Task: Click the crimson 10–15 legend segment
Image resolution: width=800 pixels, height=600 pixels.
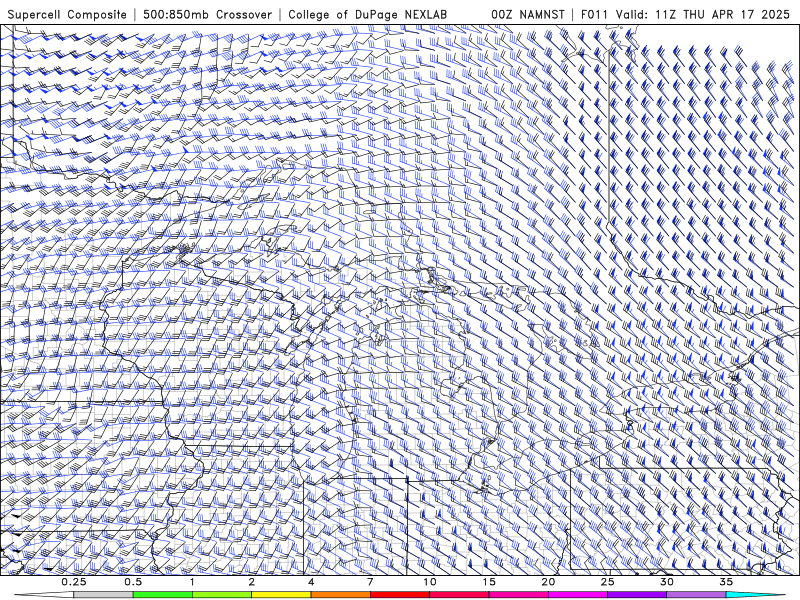Action: pos(459,595)
